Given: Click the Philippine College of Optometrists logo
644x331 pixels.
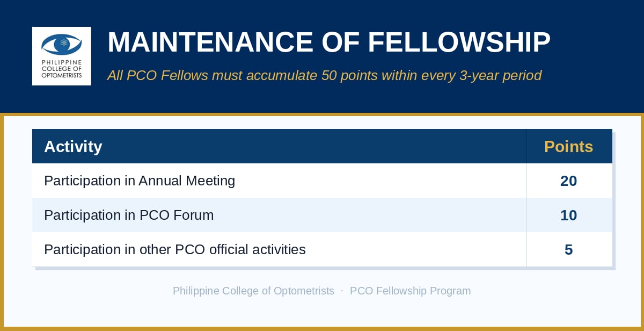Looking at the screenshot, I should tap(62, 56).
